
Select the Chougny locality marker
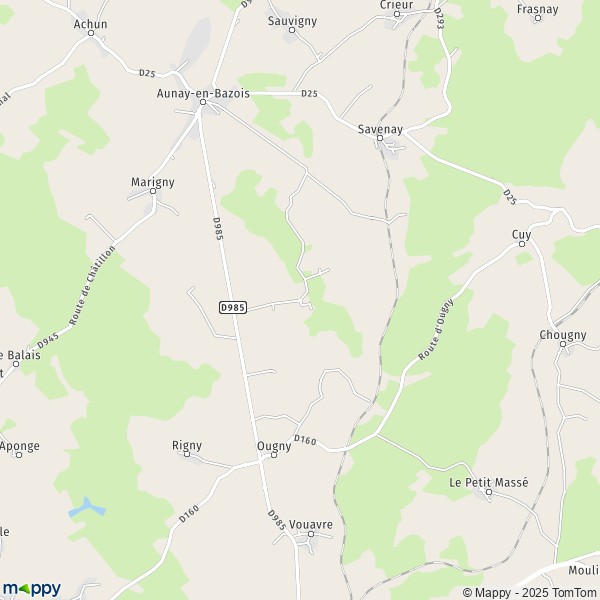pos(563,344)
